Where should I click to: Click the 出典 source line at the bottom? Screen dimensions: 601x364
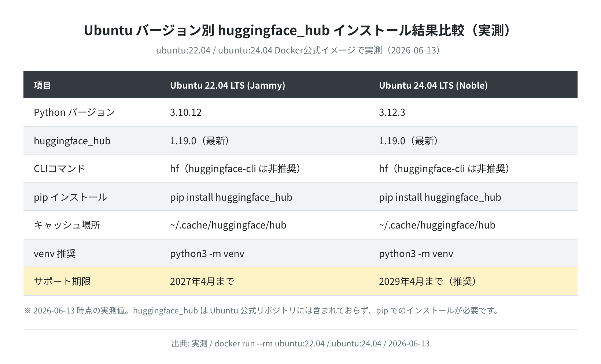(x=300, y=343)
